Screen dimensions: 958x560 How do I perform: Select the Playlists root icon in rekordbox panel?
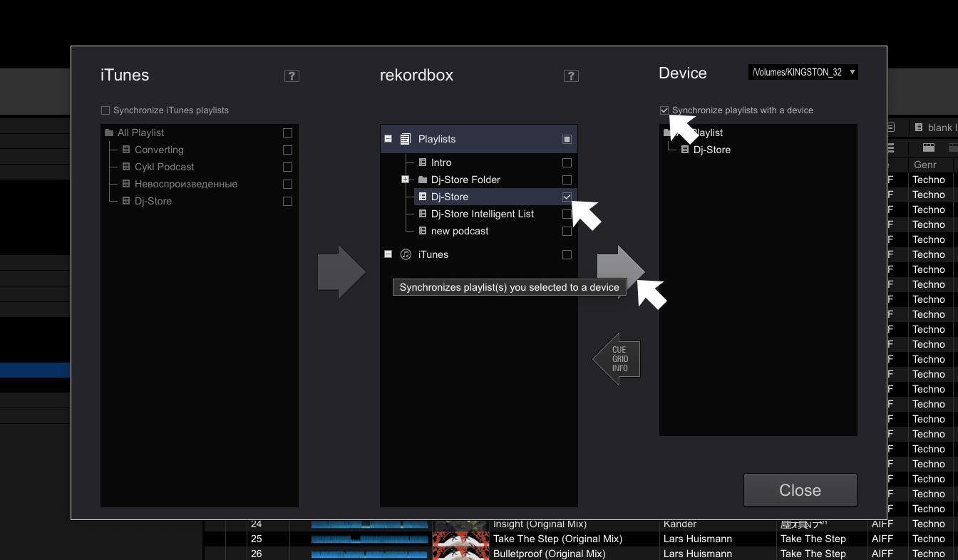point(406,139)
